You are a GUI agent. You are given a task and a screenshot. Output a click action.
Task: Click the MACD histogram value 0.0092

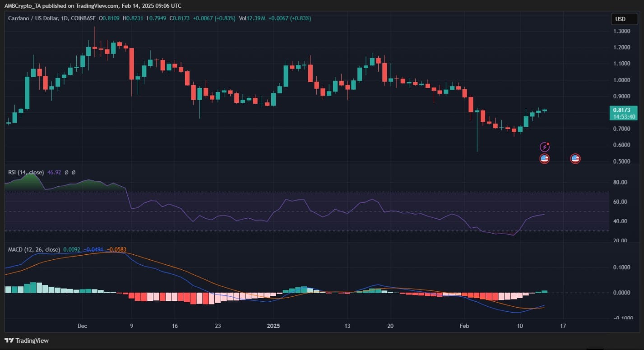coord(71,249)
